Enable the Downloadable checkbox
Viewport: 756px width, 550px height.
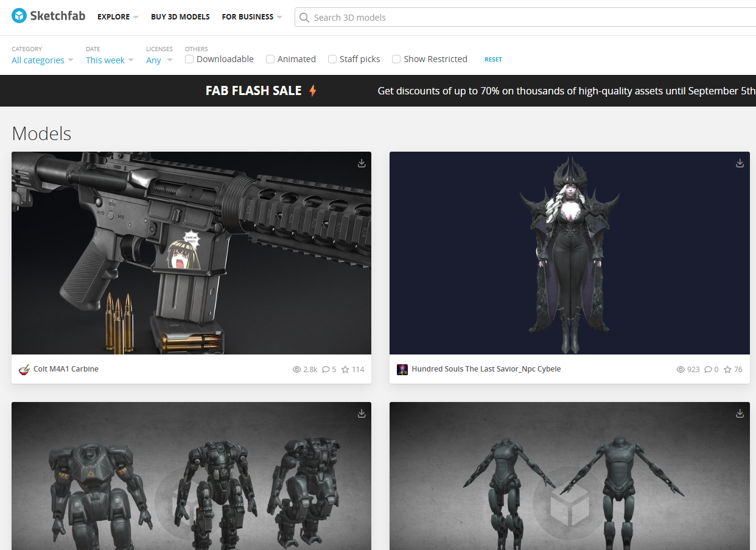click(189, 59)
